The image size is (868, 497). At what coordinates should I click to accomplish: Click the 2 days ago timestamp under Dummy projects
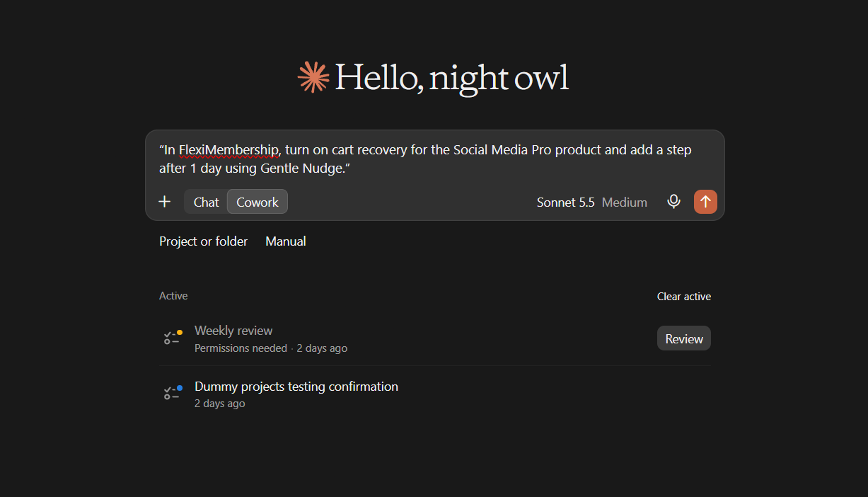tap(220, 404)
